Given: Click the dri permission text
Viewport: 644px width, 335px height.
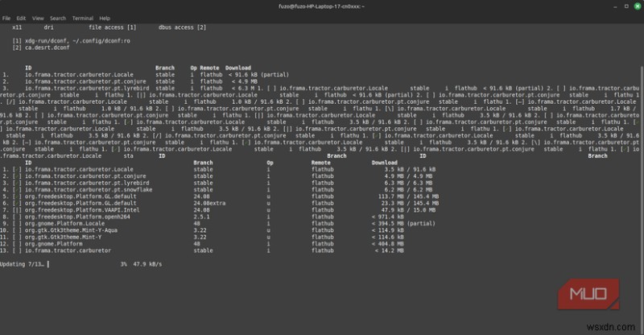Looking at the screenshot, I should coord(48,27).
